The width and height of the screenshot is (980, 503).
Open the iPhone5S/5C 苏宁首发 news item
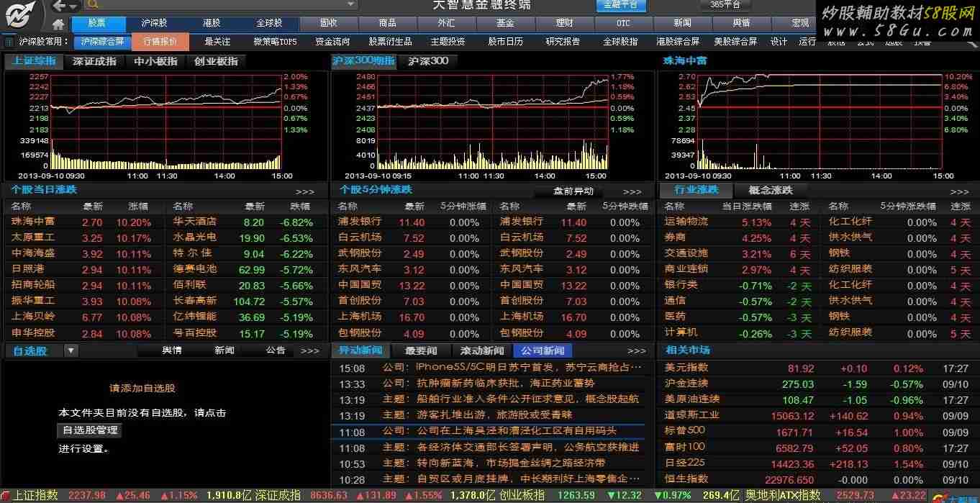[x=489, y=367]
